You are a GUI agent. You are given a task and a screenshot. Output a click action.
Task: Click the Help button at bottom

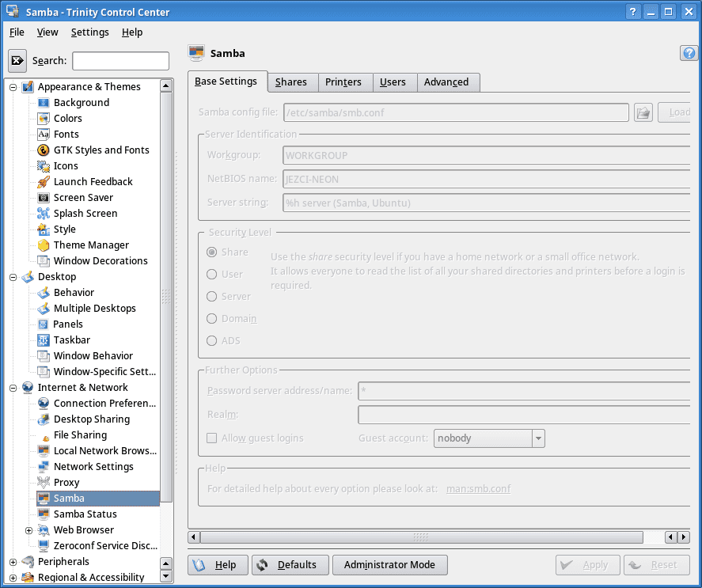(218, 565)
